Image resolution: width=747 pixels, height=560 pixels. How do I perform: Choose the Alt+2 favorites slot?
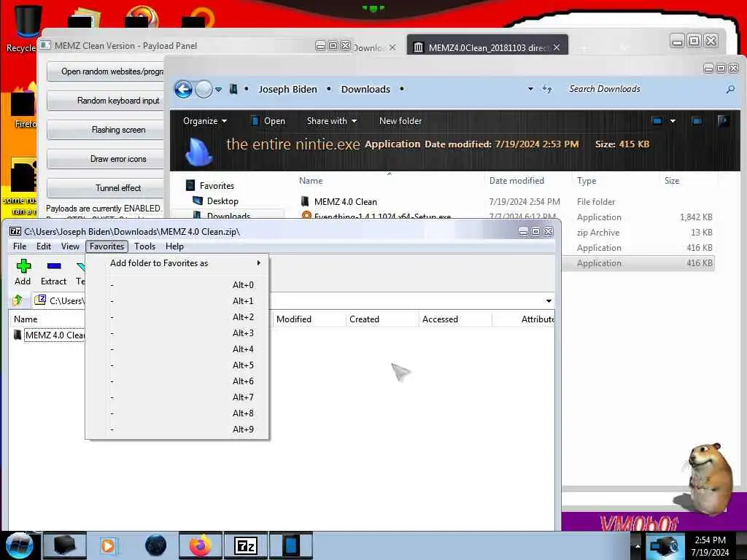pyautogui.click(x=177, y=317)
